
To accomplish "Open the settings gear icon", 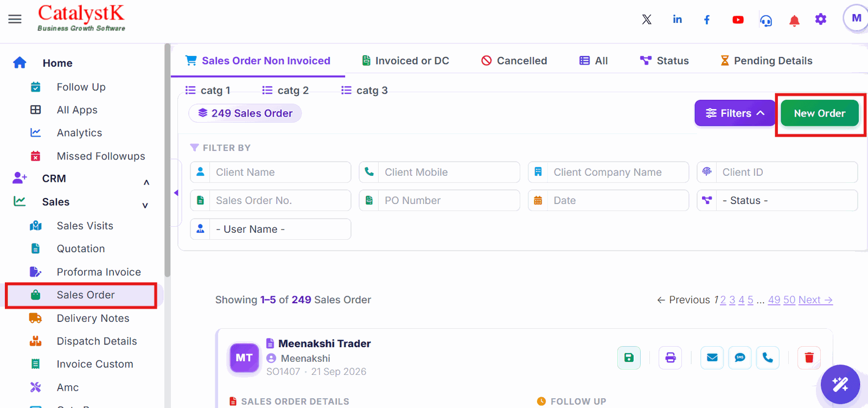I will pos(821,20).
